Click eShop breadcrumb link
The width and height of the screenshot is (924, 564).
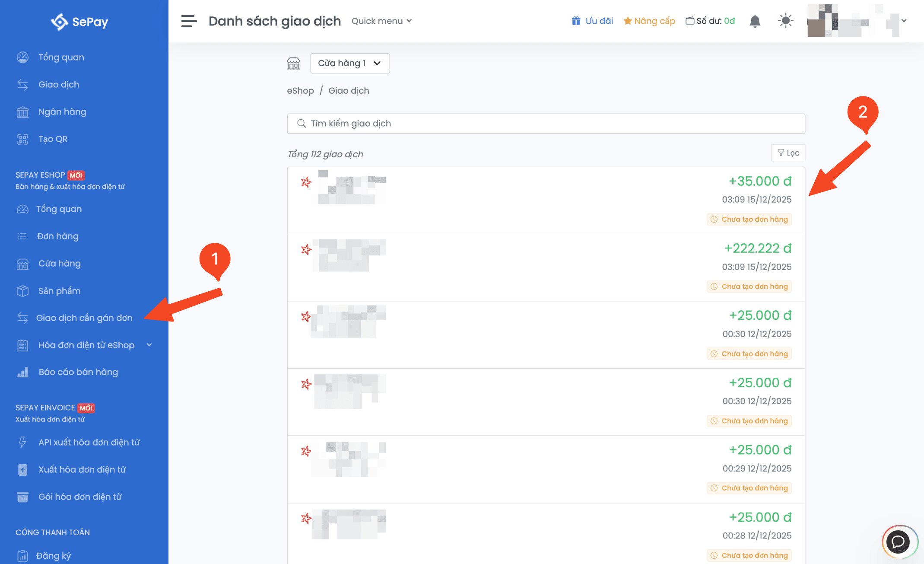coord(300,91)
